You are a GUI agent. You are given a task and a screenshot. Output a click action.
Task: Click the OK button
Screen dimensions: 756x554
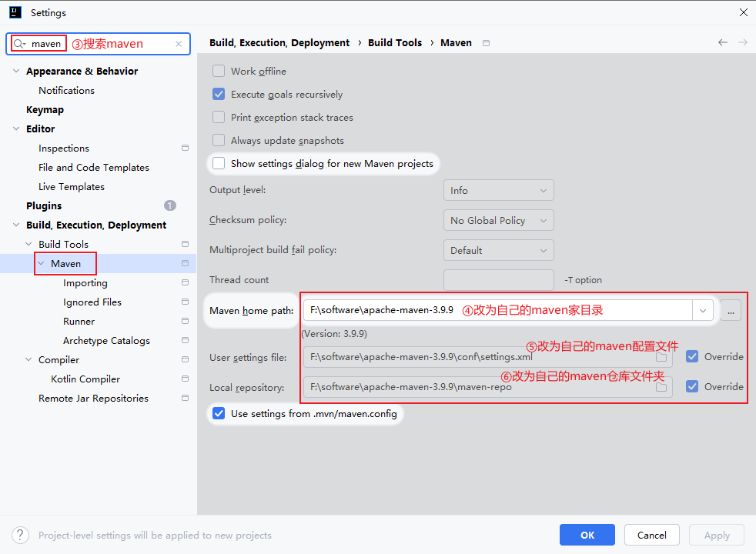pos(587,536)
